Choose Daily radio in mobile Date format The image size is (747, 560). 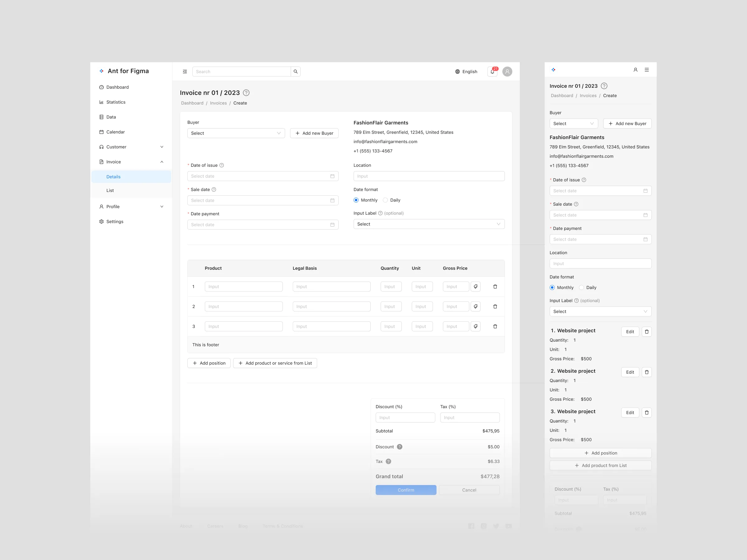click(581, 287)
